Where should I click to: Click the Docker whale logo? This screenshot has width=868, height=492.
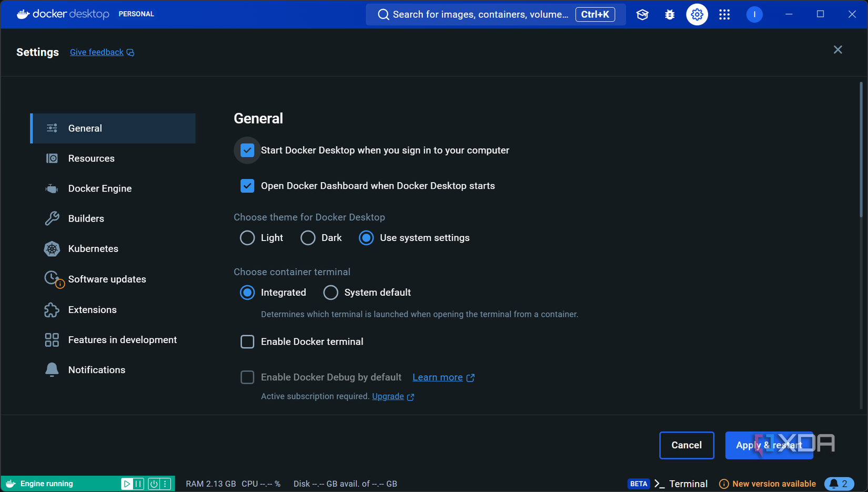tap(22, 14)
